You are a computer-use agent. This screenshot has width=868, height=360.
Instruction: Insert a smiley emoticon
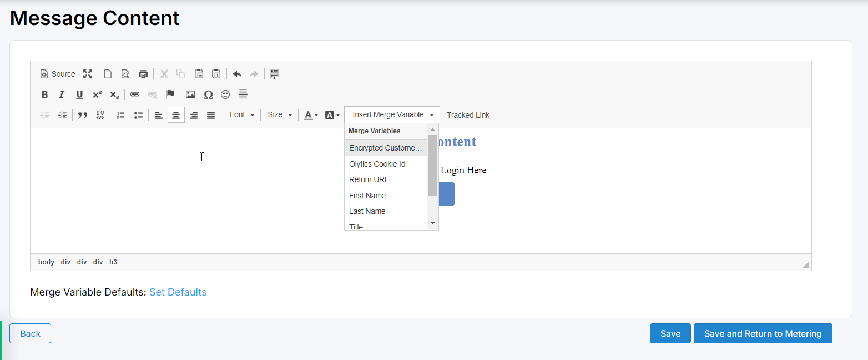coord(225,94)
